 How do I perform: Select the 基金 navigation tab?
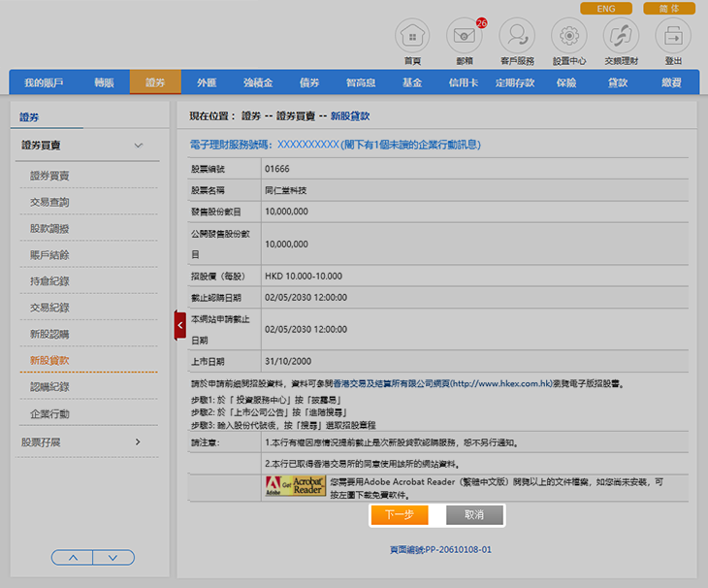coord(411,83)
